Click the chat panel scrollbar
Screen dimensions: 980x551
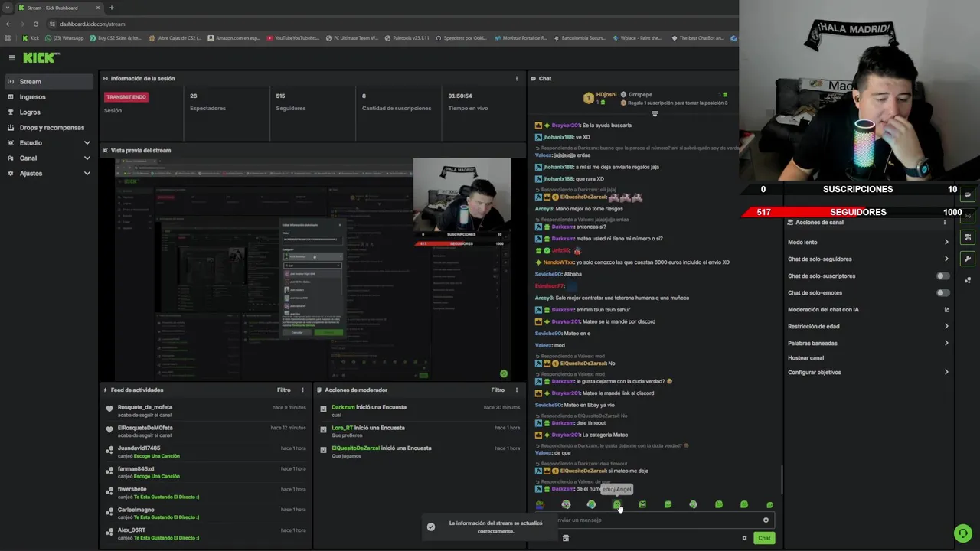click(x=781, y=480)
